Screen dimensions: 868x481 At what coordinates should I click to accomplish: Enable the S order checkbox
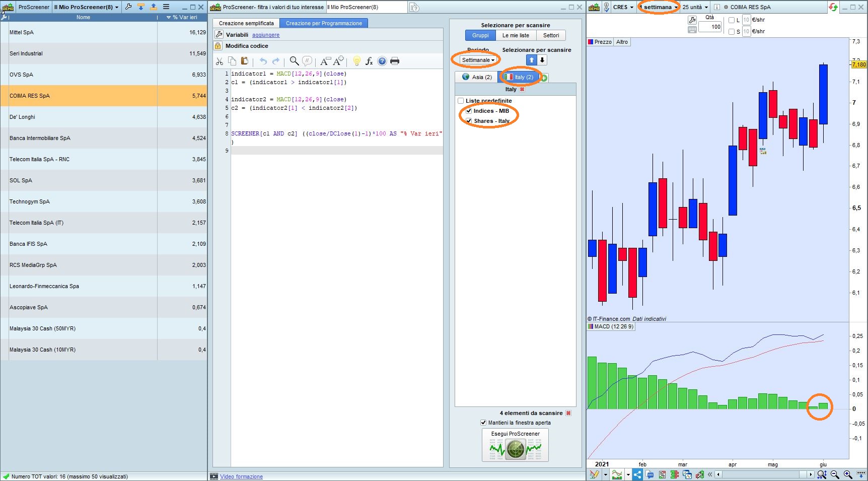732,32
